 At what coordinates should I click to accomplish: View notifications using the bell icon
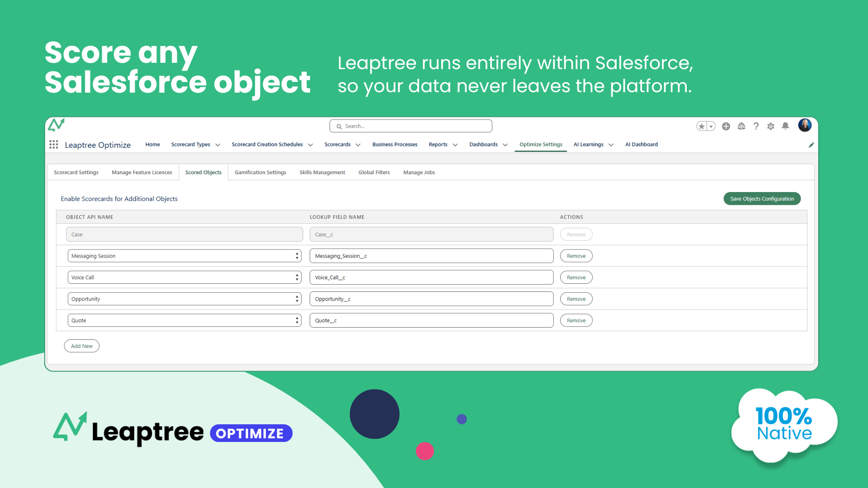(785, 127)
